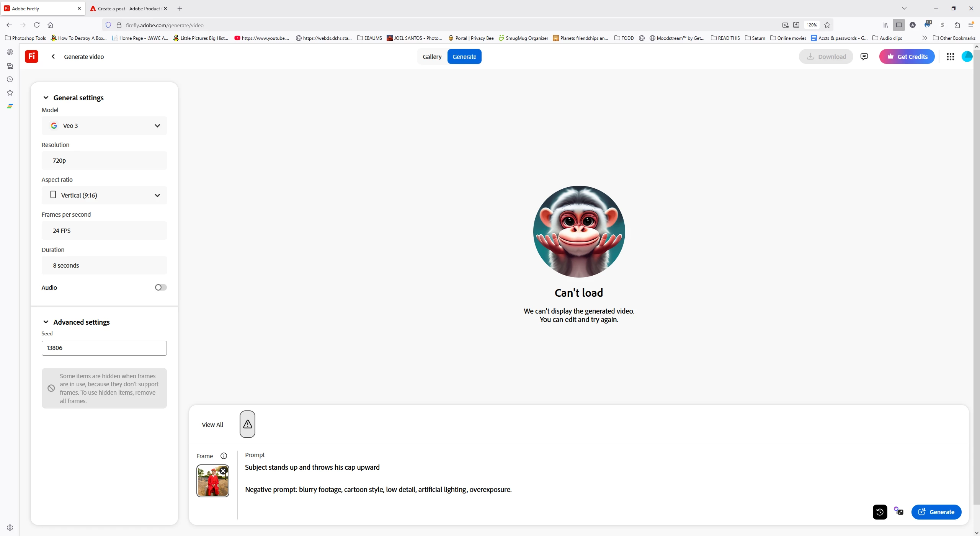This screenshot has width=980, height=536.
Task: Click the Get Credits button
Action: pos(906,57)
